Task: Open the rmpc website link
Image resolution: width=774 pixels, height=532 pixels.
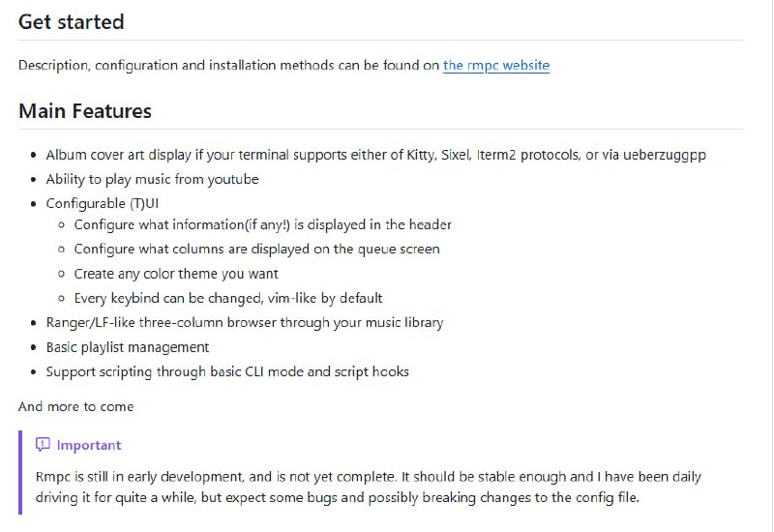Action: click(496, 66)
